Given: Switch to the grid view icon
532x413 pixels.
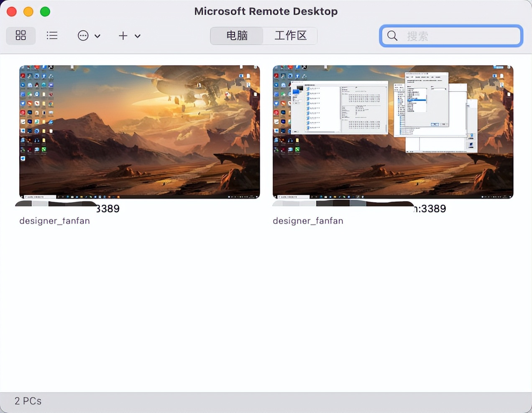Looking at the screenshot, I should 20,36.
